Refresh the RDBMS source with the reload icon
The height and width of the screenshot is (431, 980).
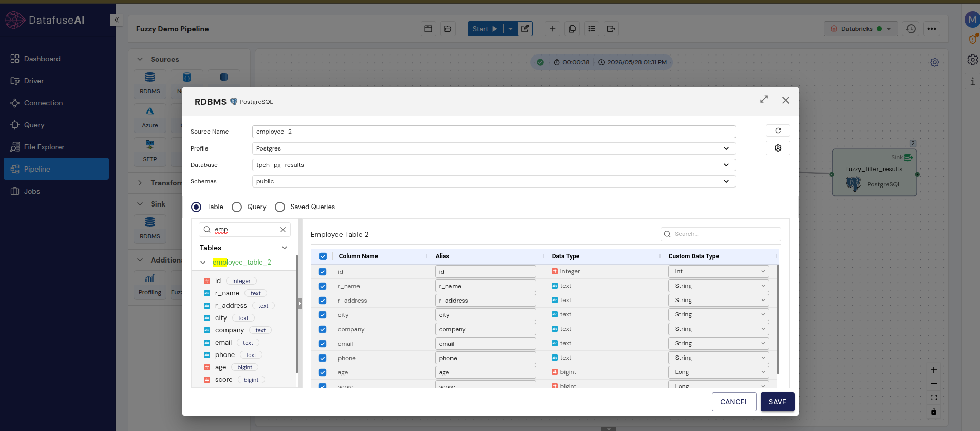pos(778,130)
